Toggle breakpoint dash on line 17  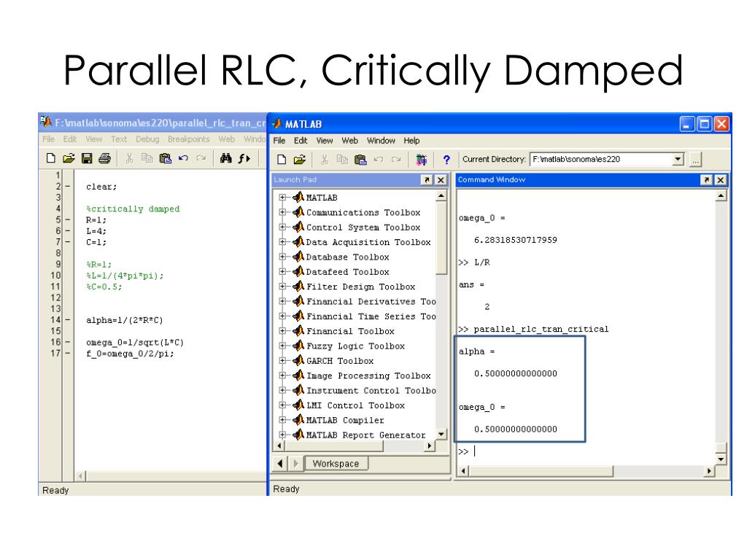(x=68, y=353)
